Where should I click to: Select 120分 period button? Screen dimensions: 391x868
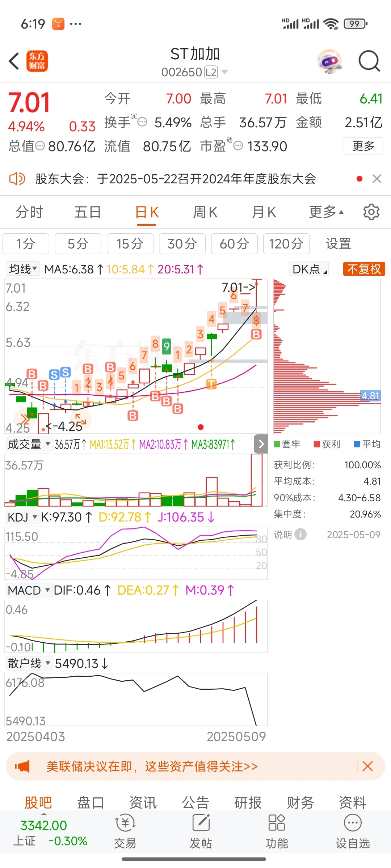tap(286, 244)
